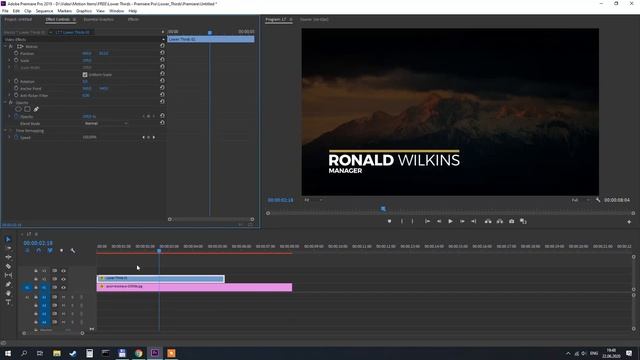Select the pink image clip on V1
640x360 pixels.
point(194,287)
